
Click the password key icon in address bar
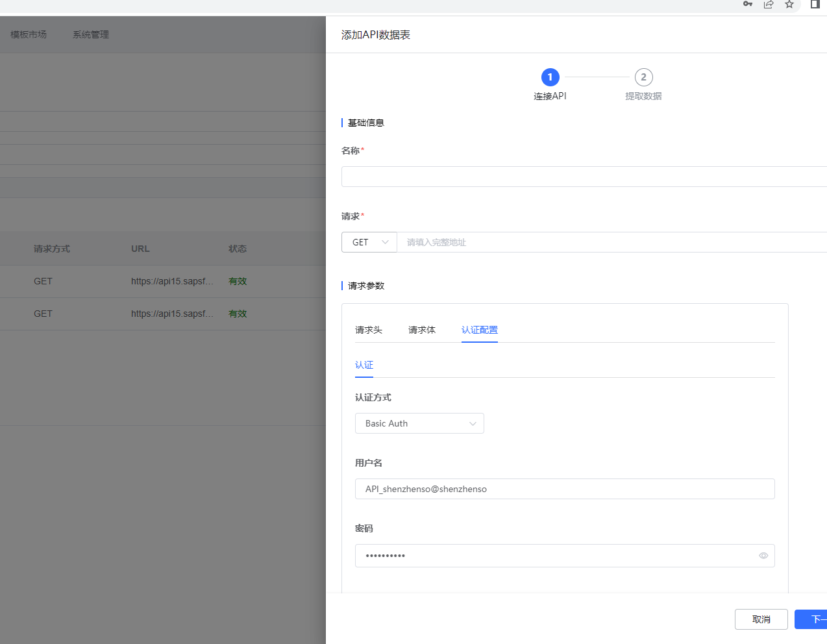[747, 5]
